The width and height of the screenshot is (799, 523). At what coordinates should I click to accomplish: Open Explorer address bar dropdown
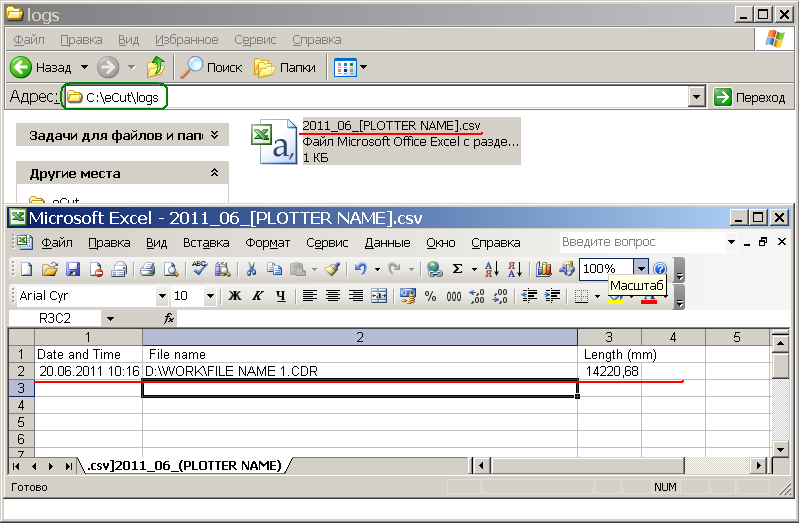pyautogui.click(x=696, y=97)
